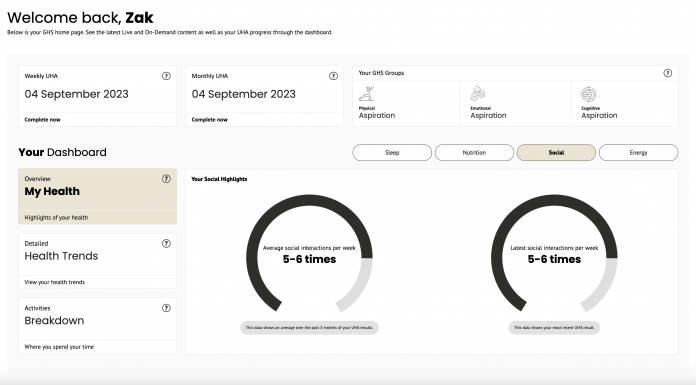
Task: Select the Social tab
Action: coord(556,152)
